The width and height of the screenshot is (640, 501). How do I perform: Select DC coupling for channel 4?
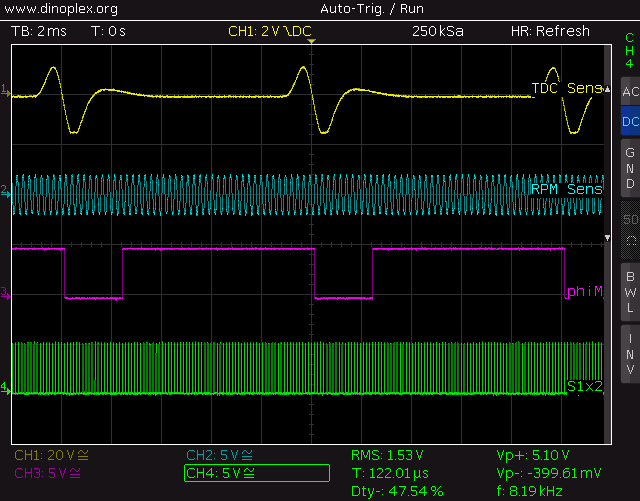click(x=629, y=122)
